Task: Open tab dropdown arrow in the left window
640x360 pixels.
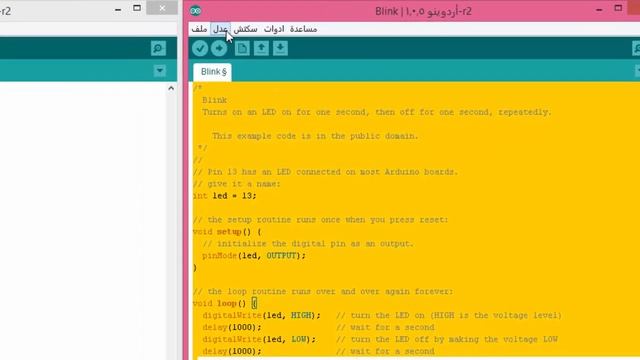Action: tap(160, 71)
